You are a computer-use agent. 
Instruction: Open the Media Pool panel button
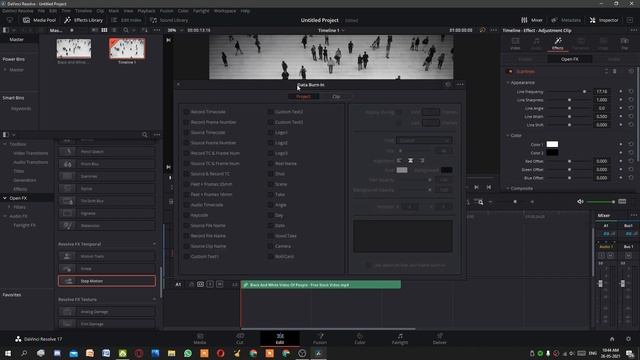39,20
